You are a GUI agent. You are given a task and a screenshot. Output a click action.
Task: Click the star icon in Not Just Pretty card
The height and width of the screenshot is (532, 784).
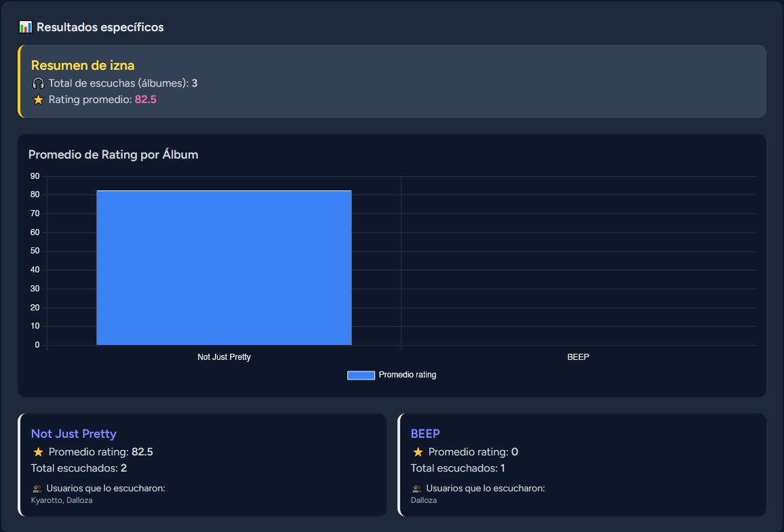[x=38, y=452]
